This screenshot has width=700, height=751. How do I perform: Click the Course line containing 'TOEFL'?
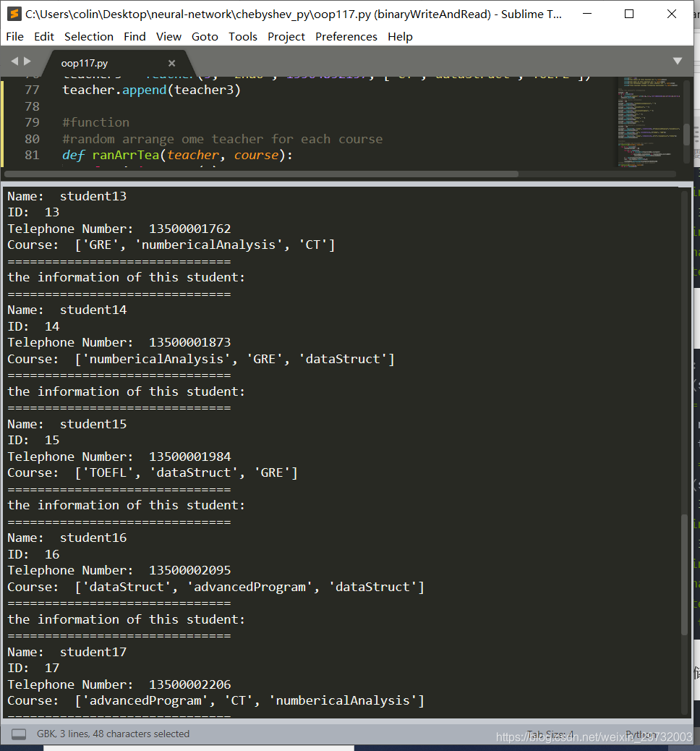(x=153, y=472)
